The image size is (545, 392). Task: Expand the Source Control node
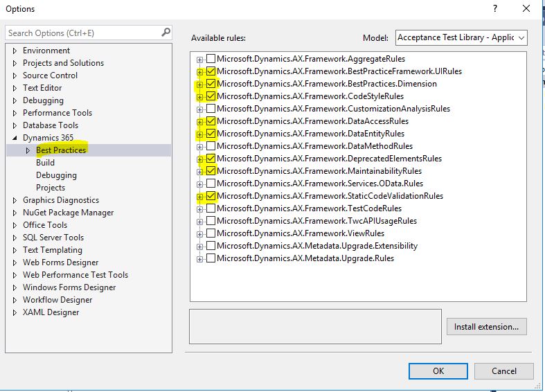coord(15,75)
